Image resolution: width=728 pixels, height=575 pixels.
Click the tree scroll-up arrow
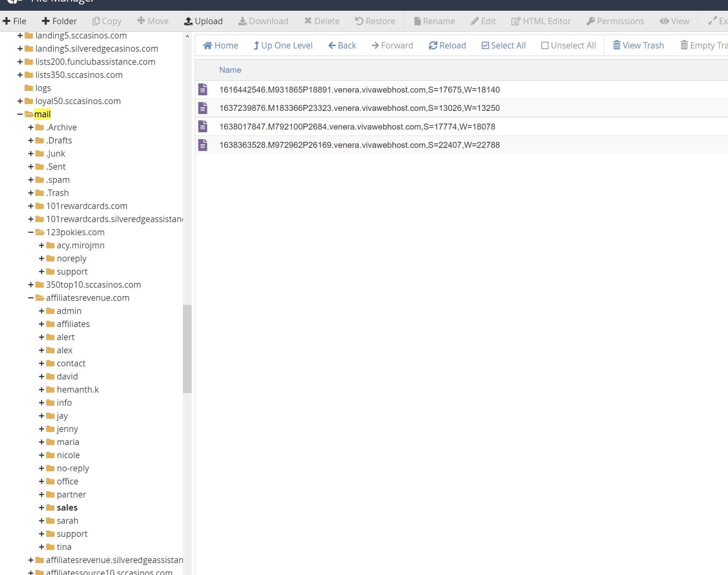187,36
